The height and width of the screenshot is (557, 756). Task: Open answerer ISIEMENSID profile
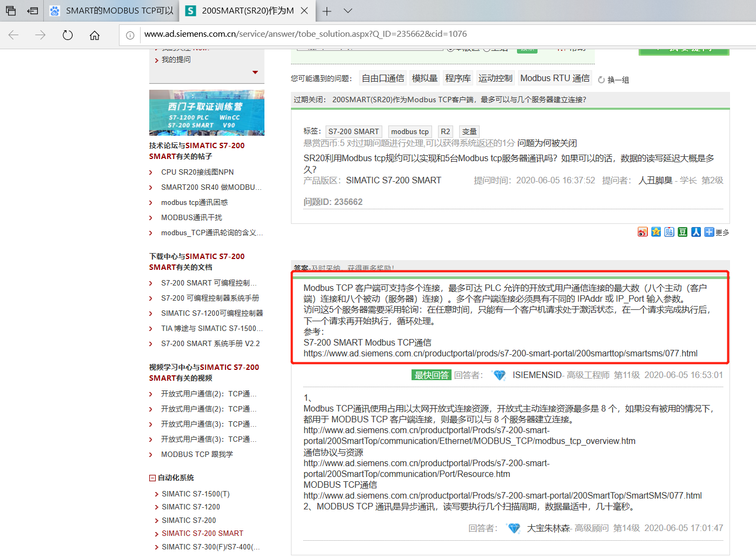(537, 375)
